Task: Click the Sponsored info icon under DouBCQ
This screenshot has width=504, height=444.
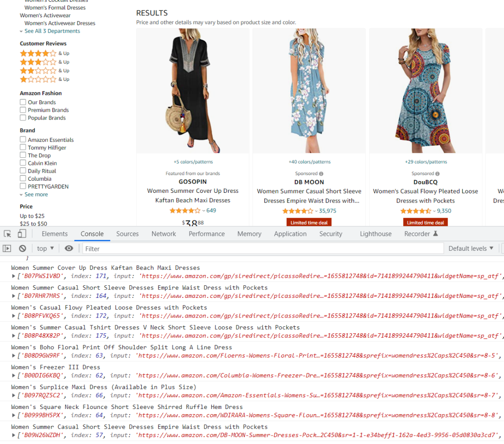Action: point(437,174)
